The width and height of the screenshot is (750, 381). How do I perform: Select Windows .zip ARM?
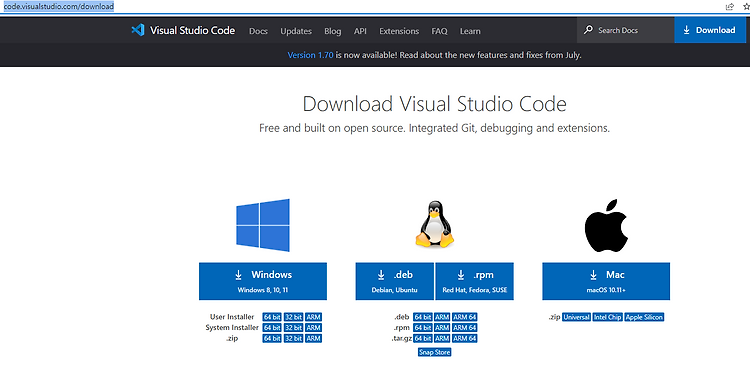click(314, 338)
